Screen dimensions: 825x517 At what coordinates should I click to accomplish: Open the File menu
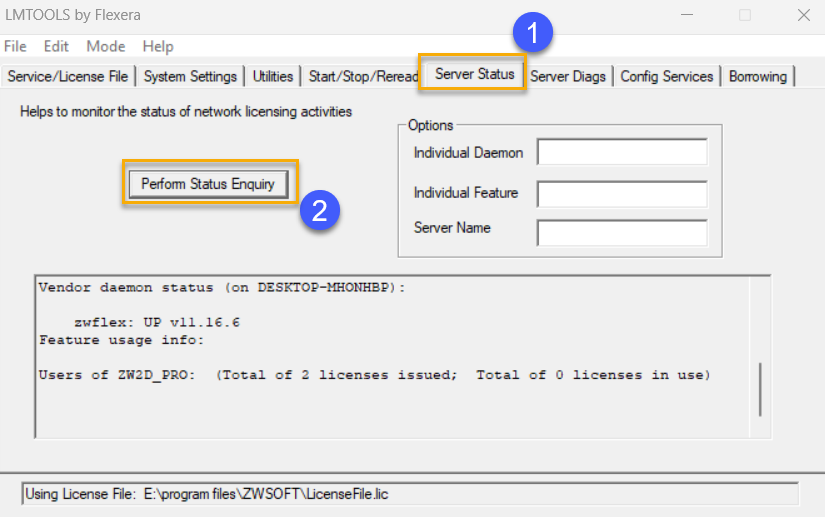click(x=15, y=46)
